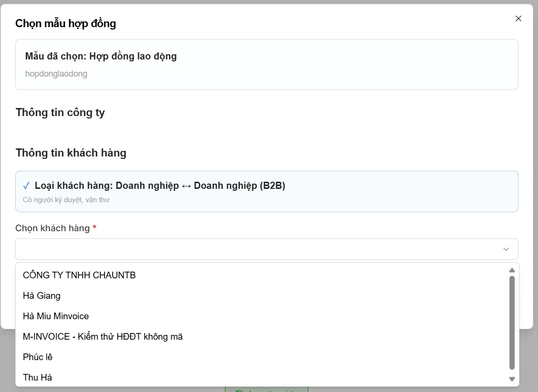Click the selected template Hợp đồng lao động card
This screenshot has width=538, height=392.
pyautogui.click(x=266, y=64)
